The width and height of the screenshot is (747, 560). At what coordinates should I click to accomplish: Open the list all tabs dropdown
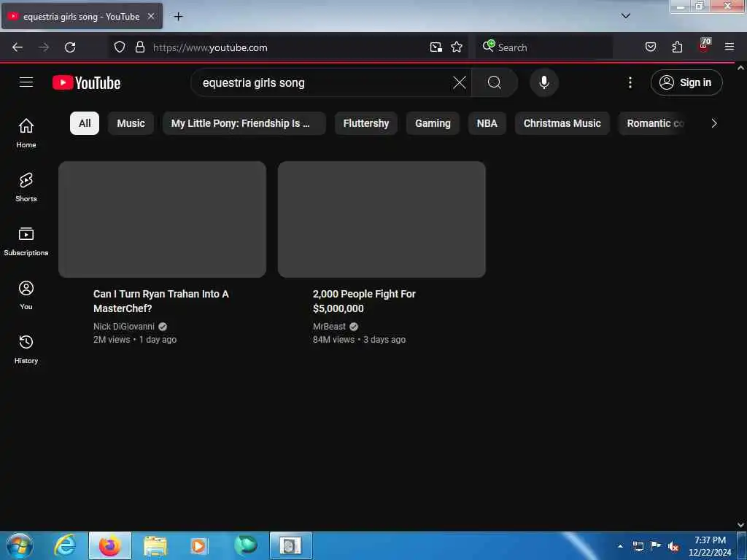click(626, 16)
